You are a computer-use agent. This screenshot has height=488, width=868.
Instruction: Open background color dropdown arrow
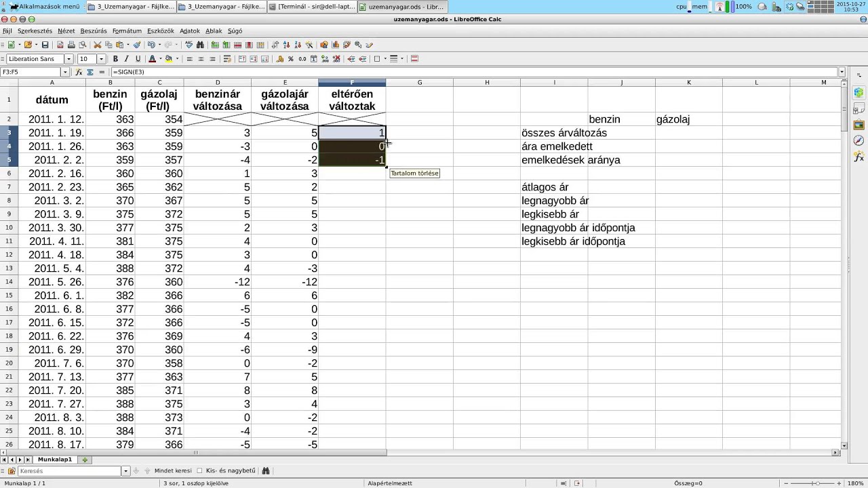(177, 59)
